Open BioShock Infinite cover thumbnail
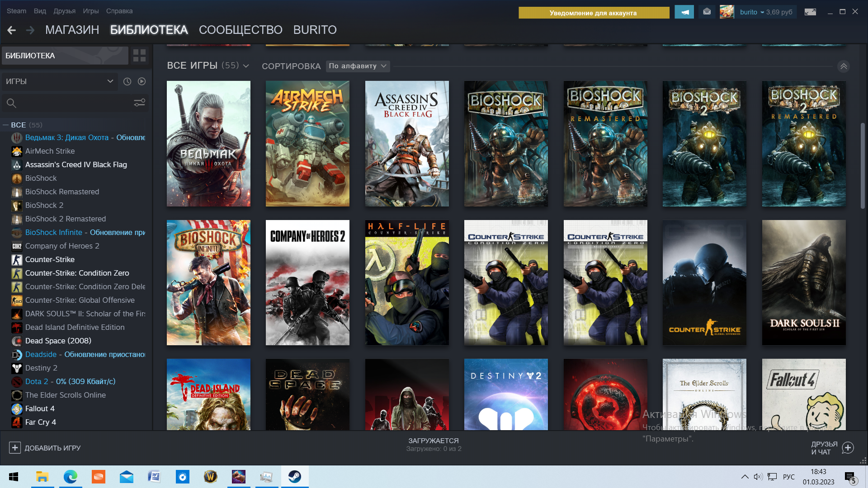This screenshot has width=868, height=488. coord(208,282)
